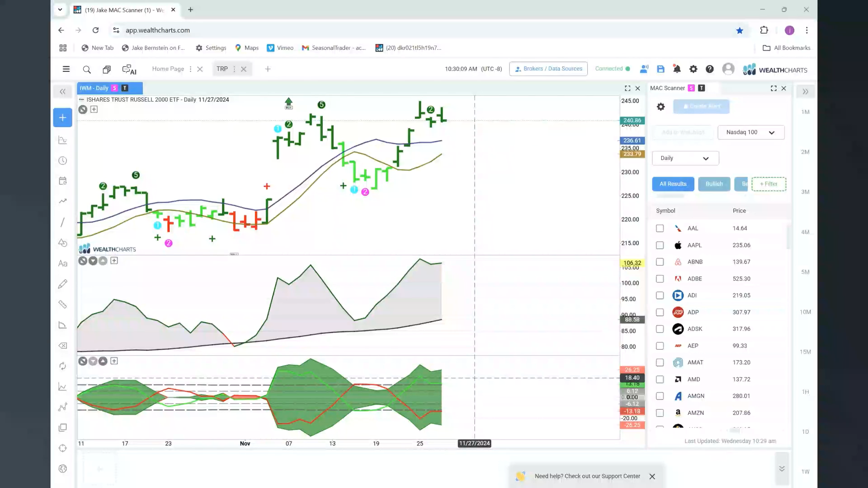
Task: Tick the ADP checkbox
Action: pos(660,312)
